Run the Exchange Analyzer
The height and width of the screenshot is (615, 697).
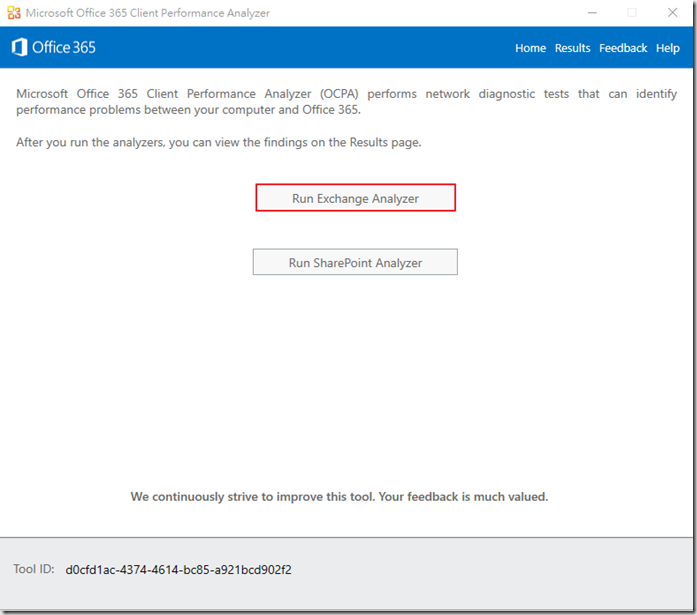[x=355, y=198]
